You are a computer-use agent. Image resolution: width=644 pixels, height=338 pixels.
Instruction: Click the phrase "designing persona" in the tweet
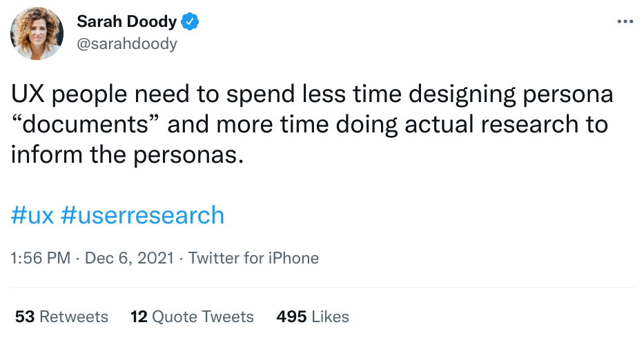tap(511, 95)
